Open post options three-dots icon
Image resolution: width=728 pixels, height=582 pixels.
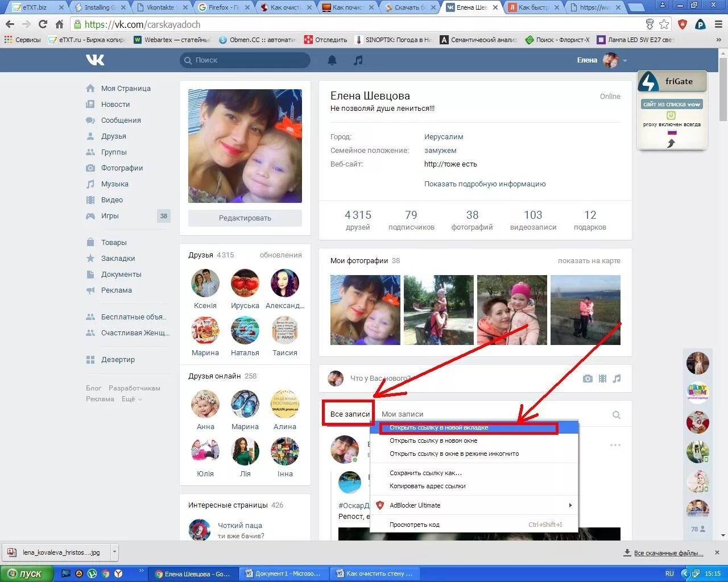[x=615, y=445]
